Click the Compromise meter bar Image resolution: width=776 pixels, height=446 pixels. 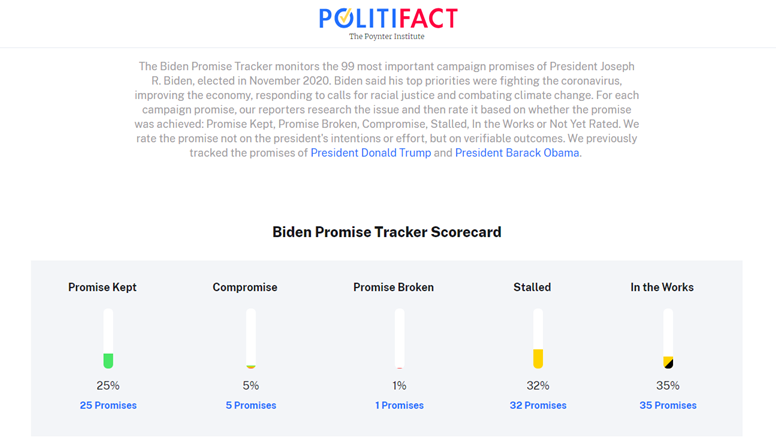[x=251, y=340]
